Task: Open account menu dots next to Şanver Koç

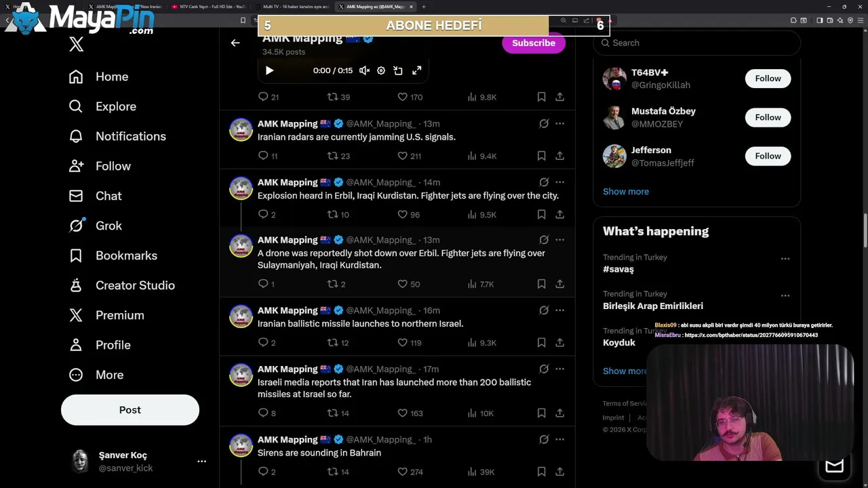Action: [x=201, y=461]
